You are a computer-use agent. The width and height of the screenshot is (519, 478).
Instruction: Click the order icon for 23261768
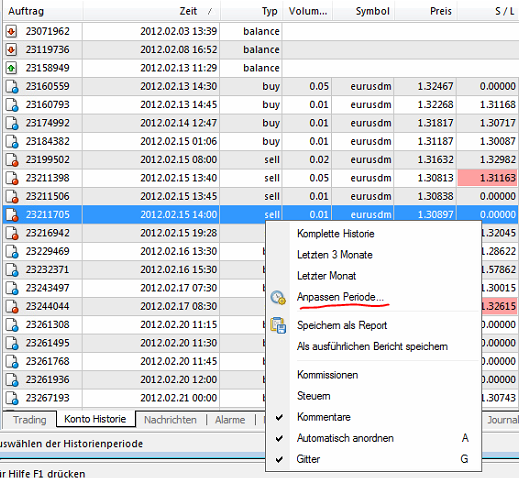point(12,362)
